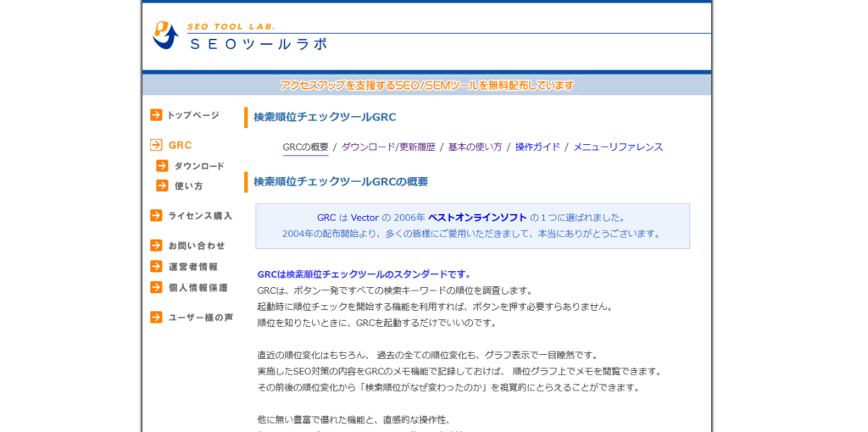Follow the ダウンロード/更新履歴 link
868x432 pixels.
[x=388, y=147]
